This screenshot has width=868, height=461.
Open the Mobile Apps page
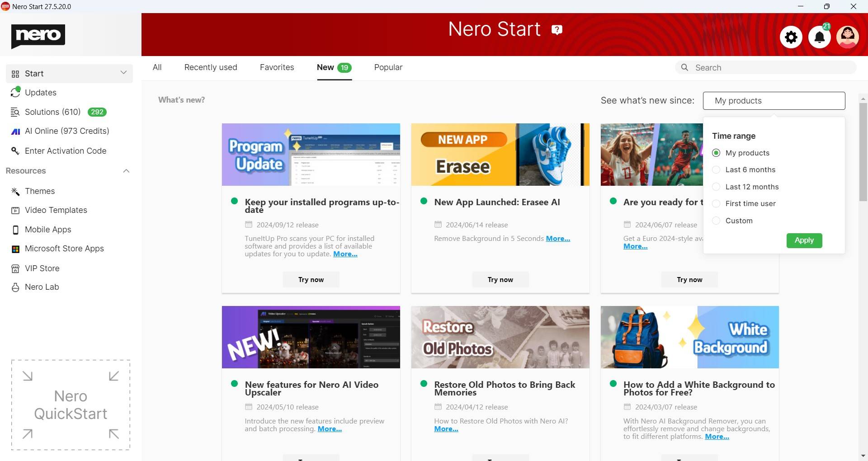[x=48, y=230]
